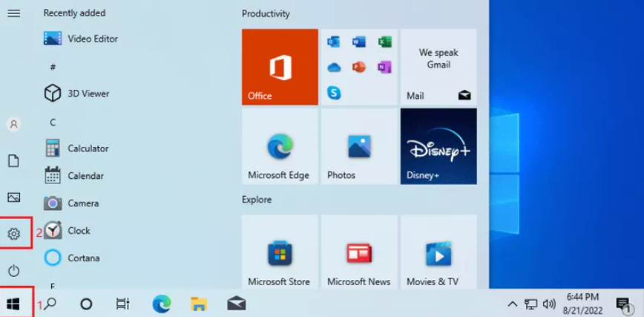Open Word icon in Office folder tile
Viewport: 644px width, 317px height.
pos(359,42)
